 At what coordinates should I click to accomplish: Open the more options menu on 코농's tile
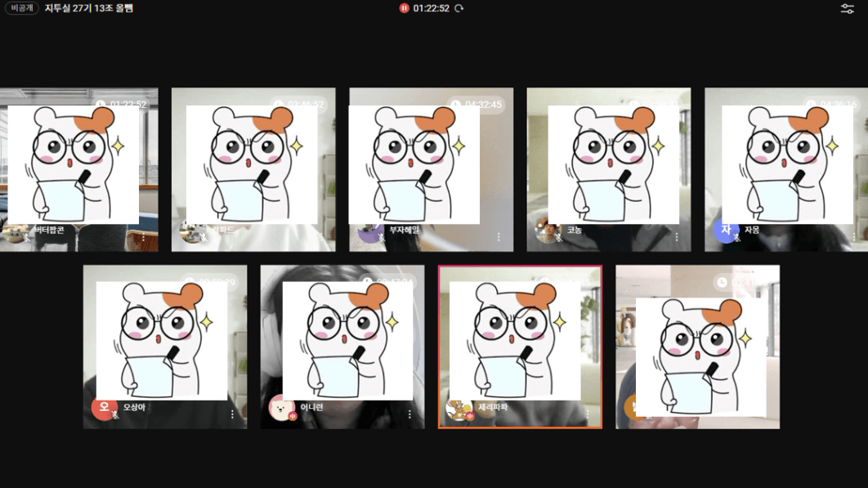click(x=677, y=237)
